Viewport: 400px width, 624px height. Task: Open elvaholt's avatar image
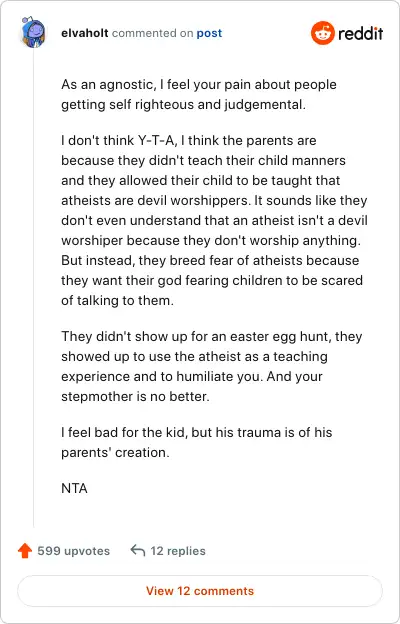coord(33,32)
